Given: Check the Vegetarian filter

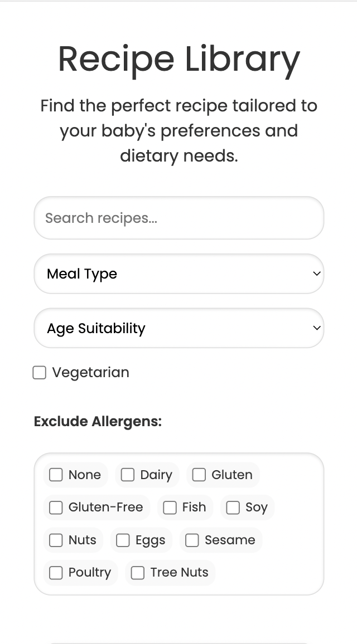Looking at the screenshot, I should [x=39, y=372].
